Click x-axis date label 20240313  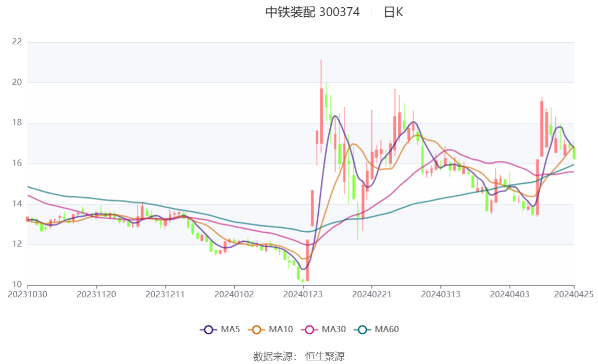[441, 294]
